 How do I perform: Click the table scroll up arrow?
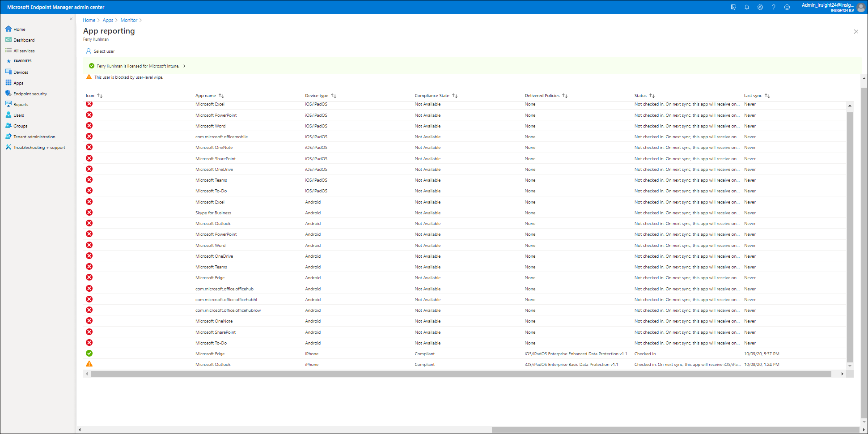click(x=850, y=106)
